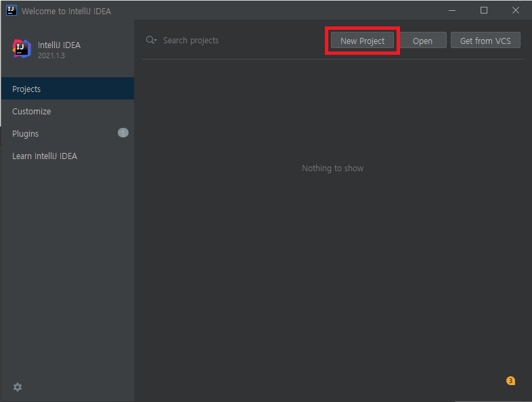532x402 pixels.
Task: Click the 'Nothing to show' text
Action: (x=332, y=169)
